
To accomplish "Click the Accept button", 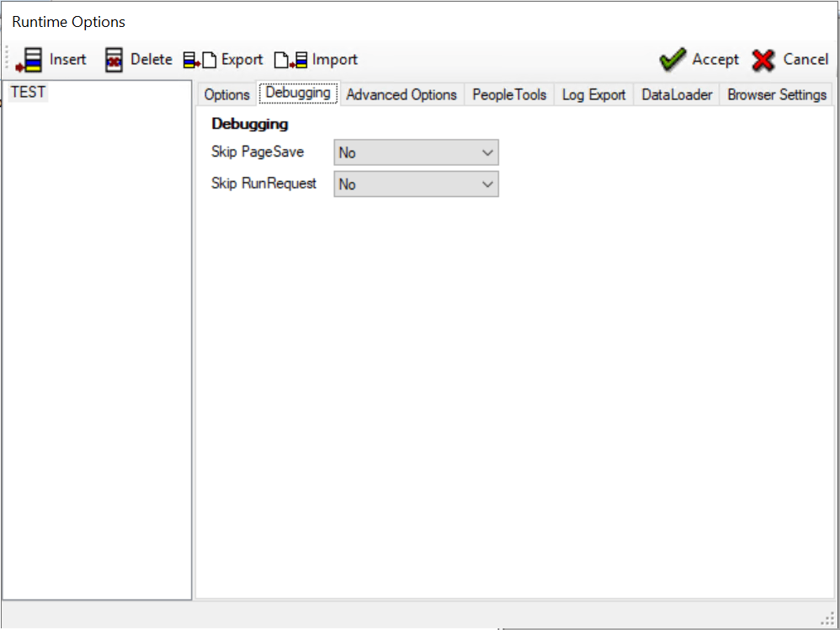I will (x=716, y=59).
